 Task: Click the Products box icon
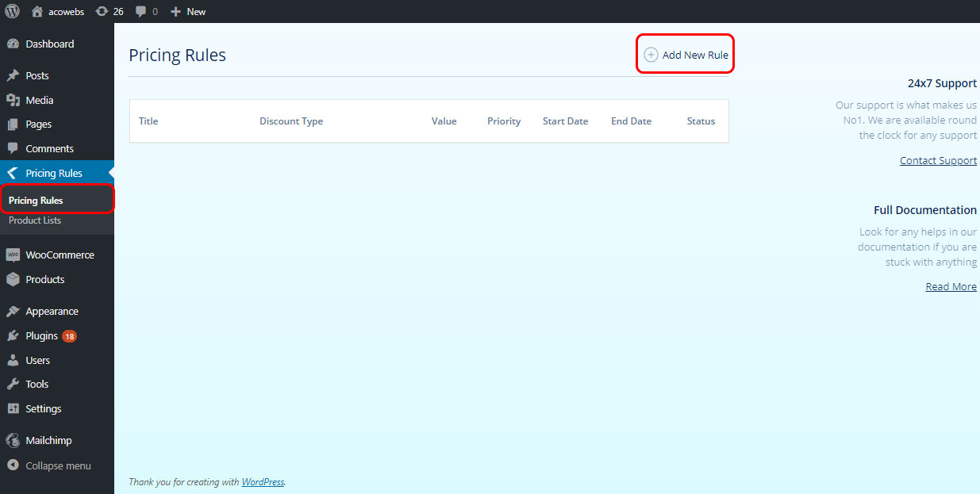tap(13, 279)
